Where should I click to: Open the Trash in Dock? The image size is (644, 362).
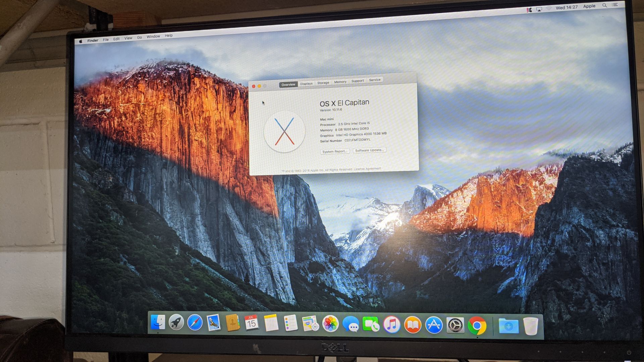(531, 326)
